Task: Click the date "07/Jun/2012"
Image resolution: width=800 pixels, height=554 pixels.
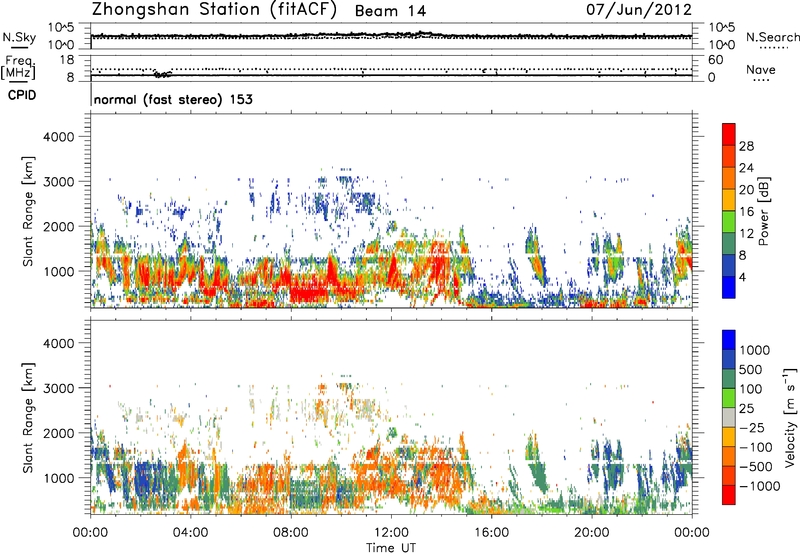Action: (x=639, y=9)
